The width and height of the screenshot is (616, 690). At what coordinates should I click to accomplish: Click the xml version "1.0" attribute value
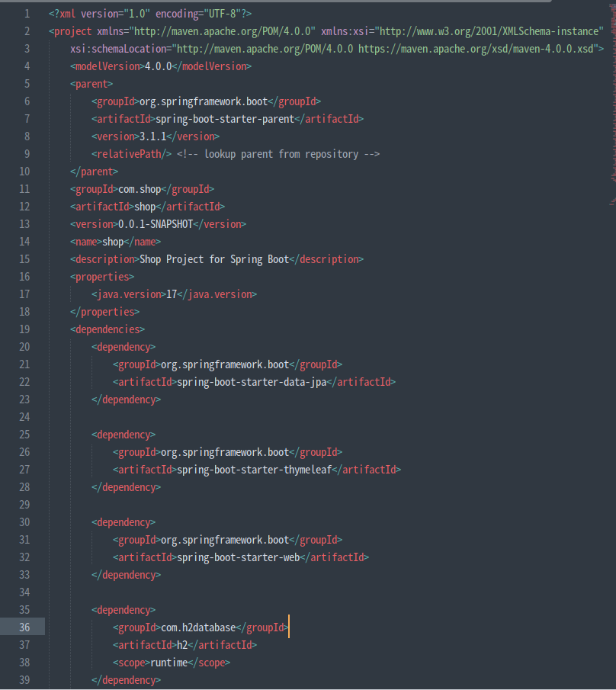click(136, 14)
